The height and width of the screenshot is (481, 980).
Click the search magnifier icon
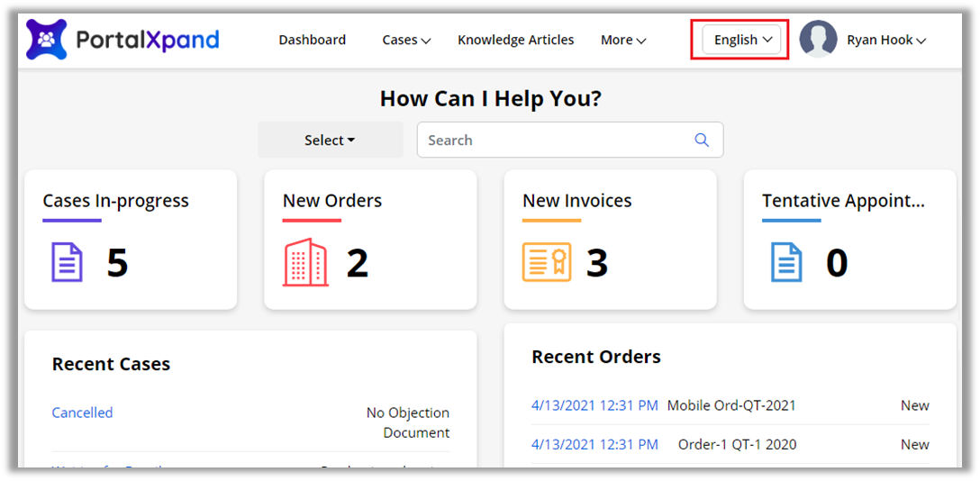pos(702,140)
